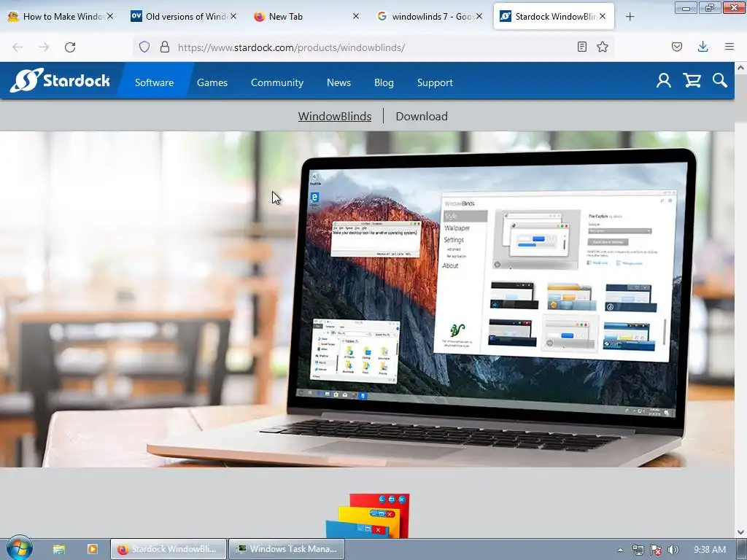The image size is (747, 560).
Task: Open the News nav item
Action: (338, 82)
